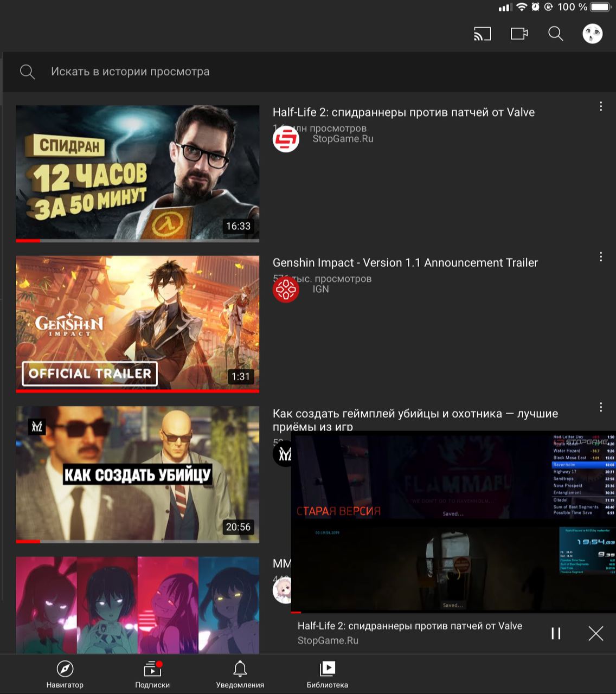Tap the miniplayer title 'Half-Life 2: спидраннеры'
Screen dimensions: 616x694
point(410,626)
